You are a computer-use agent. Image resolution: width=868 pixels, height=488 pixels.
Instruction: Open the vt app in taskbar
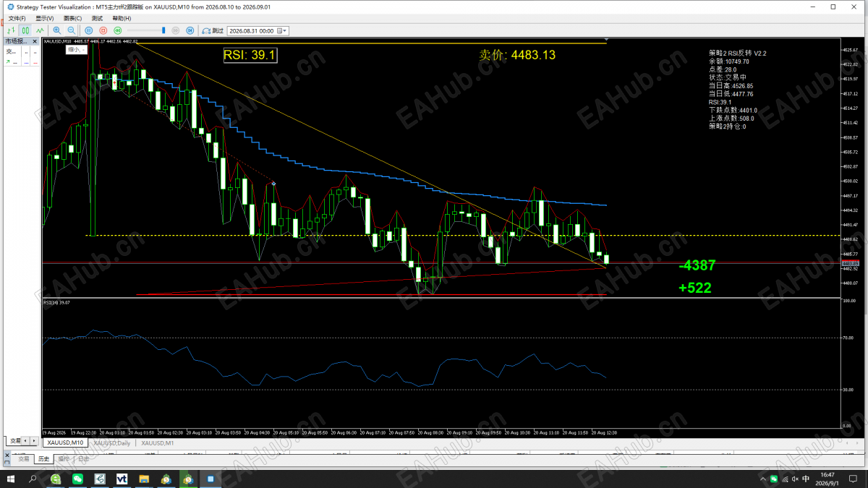coord(122,479)
